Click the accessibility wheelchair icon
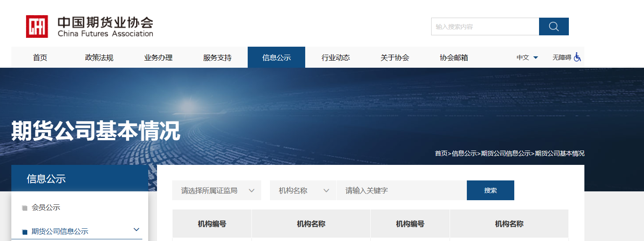The width and height of the screenshot is (644, 241). point(578,57)
